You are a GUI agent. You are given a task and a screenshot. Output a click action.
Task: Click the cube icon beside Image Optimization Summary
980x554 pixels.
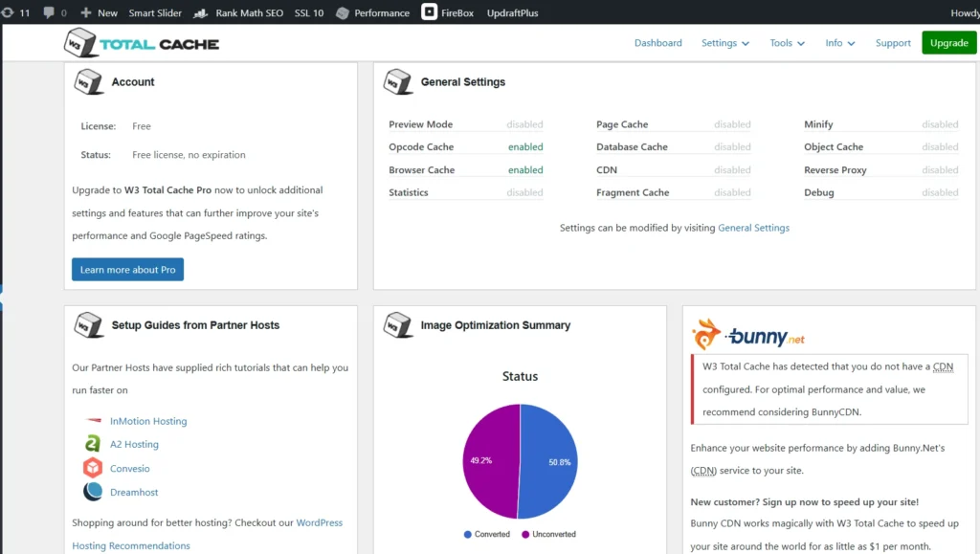398,325
